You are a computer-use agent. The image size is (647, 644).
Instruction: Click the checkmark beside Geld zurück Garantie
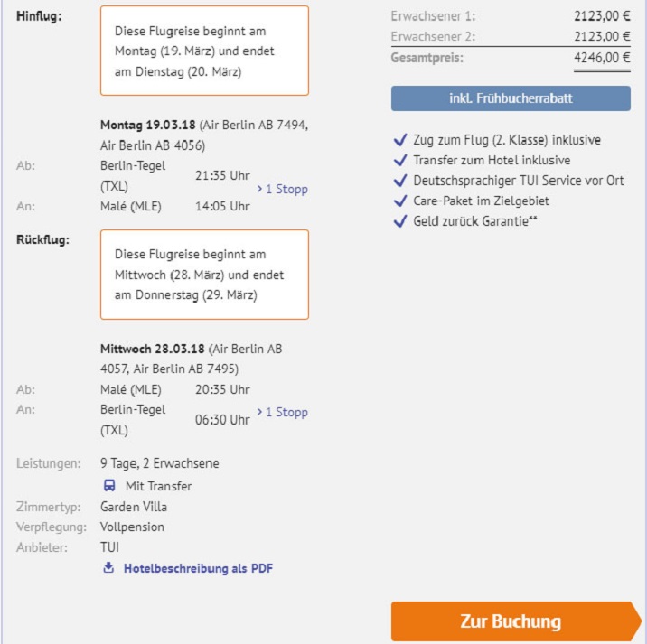click(400, 220)
